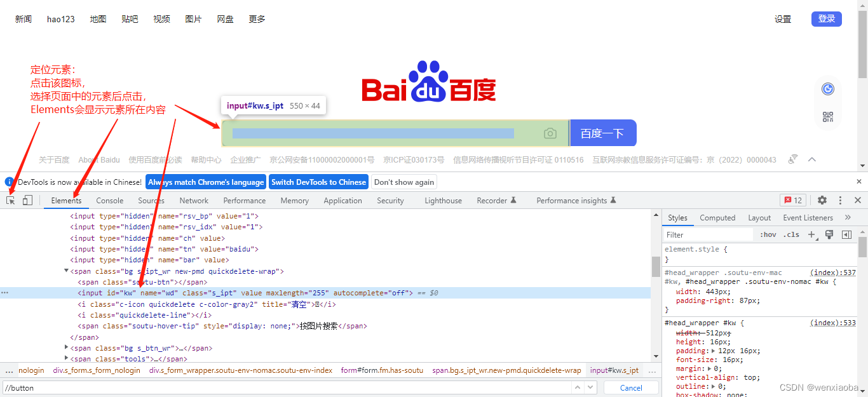Toggle the device toolbar icon
The height and width of the screenshot is (397, 868).
coord(27,200)
